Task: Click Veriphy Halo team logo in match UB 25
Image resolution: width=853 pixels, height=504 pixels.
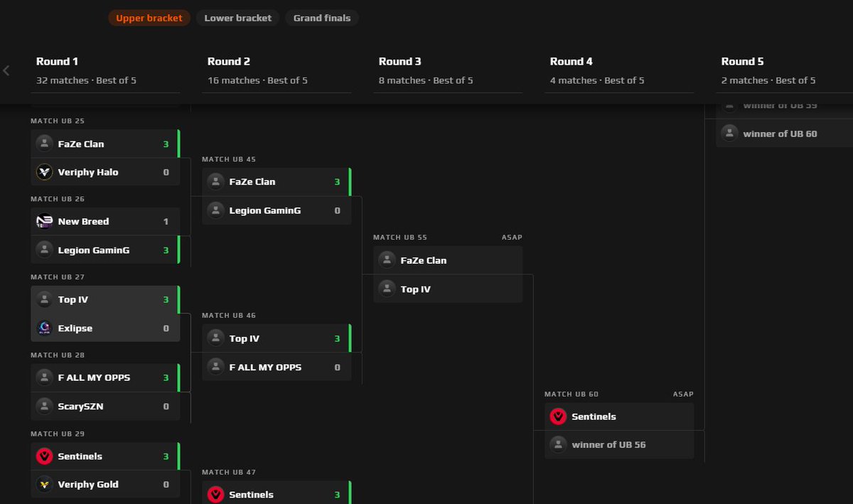Action: [x=45, y=172]
